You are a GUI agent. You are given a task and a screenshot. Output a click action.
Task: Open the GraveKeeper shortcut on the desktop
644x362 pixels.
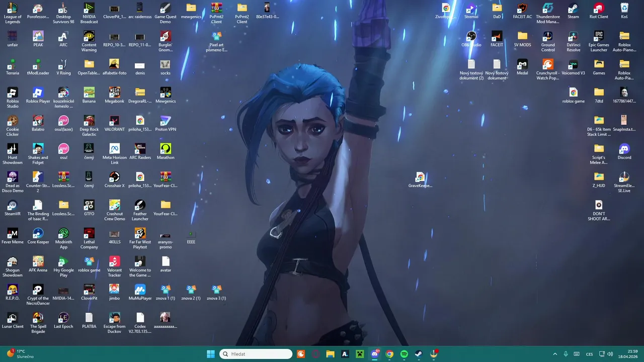click(420, 179)
